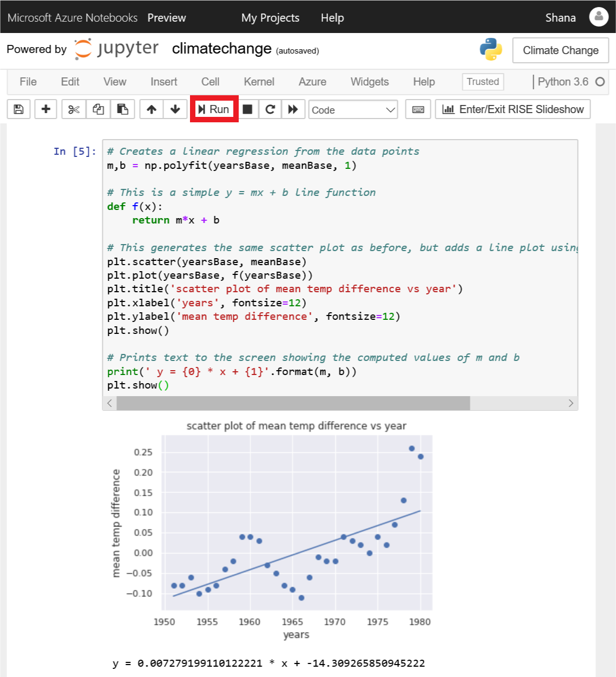This screenshot has width=616, height=677.
Task: Open the View menu
Action: click(115, 82)
